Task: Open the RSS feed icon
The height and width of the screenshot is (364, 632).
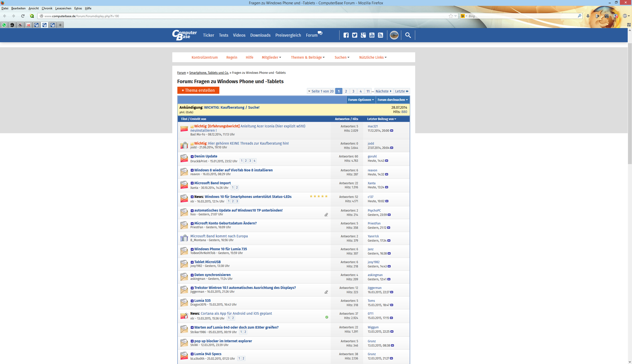Action: tap(380, 35)
